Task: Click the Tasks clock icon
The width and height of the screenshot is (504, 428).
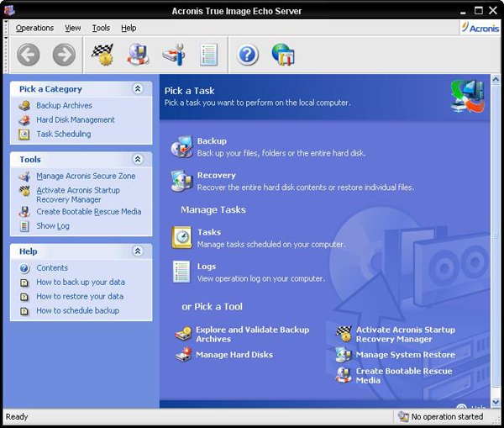Action: [181, 237]
